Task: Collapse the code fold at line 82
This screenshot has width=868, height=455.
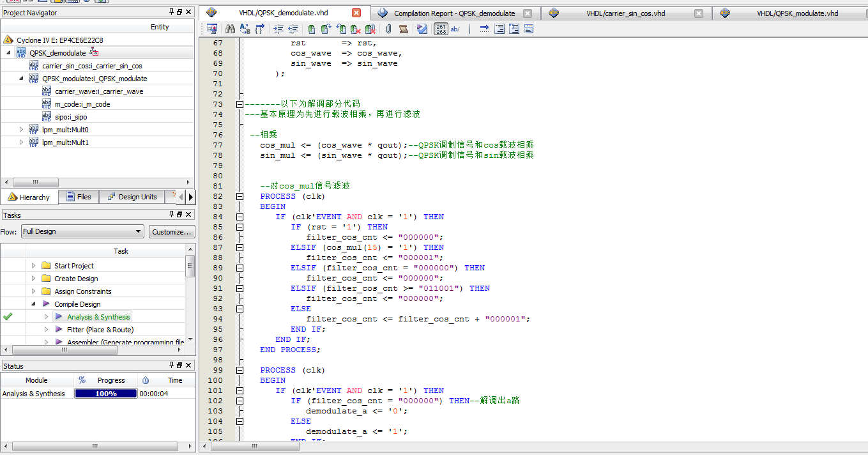Action: tap(240, 196)
